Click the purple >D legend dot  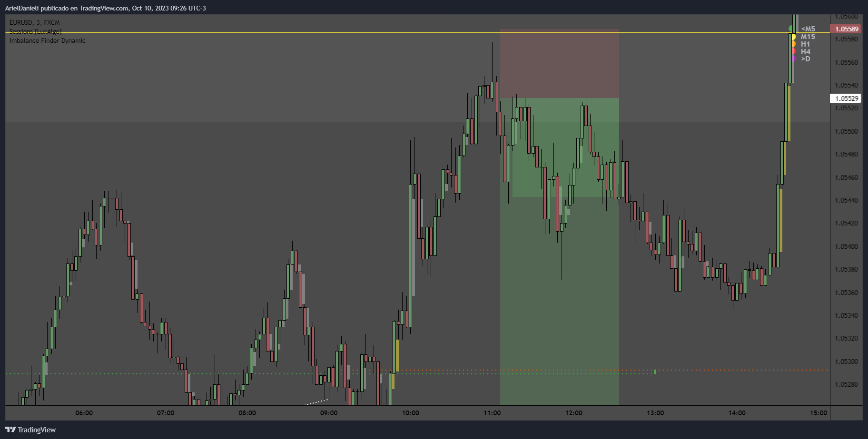[x=793, y=59]
